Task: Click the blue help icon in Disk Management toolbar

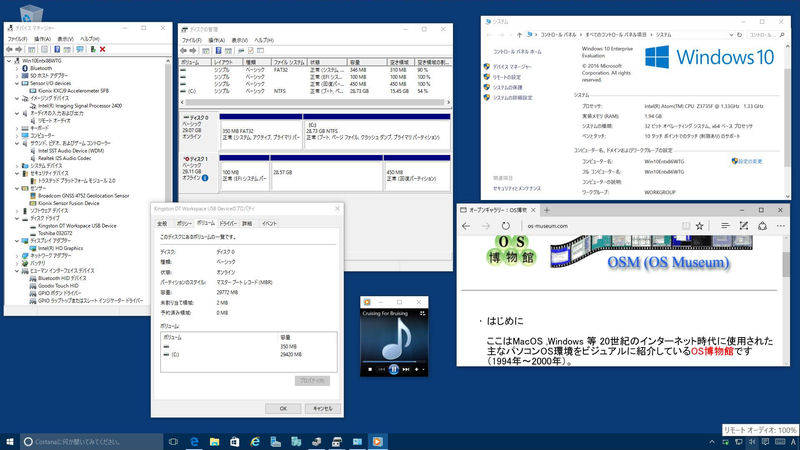Action: point(218,51)
